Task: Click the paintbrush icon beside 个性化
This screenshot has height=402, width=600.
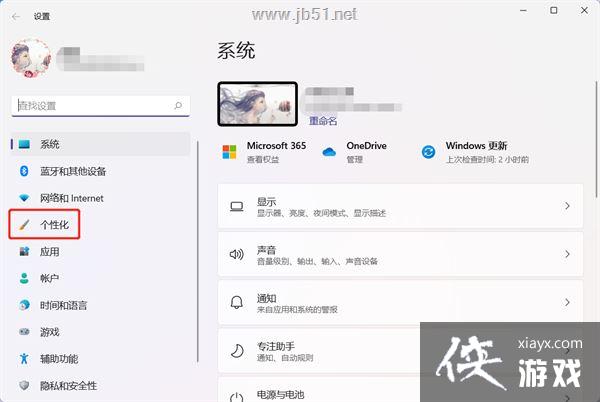Action: click(x=24, y=225)
